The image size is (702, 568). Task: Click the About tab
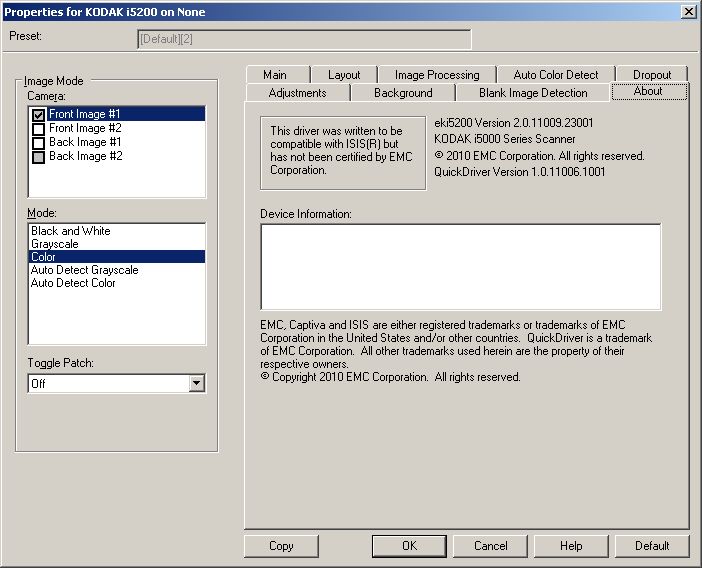[x=648, y=91]
